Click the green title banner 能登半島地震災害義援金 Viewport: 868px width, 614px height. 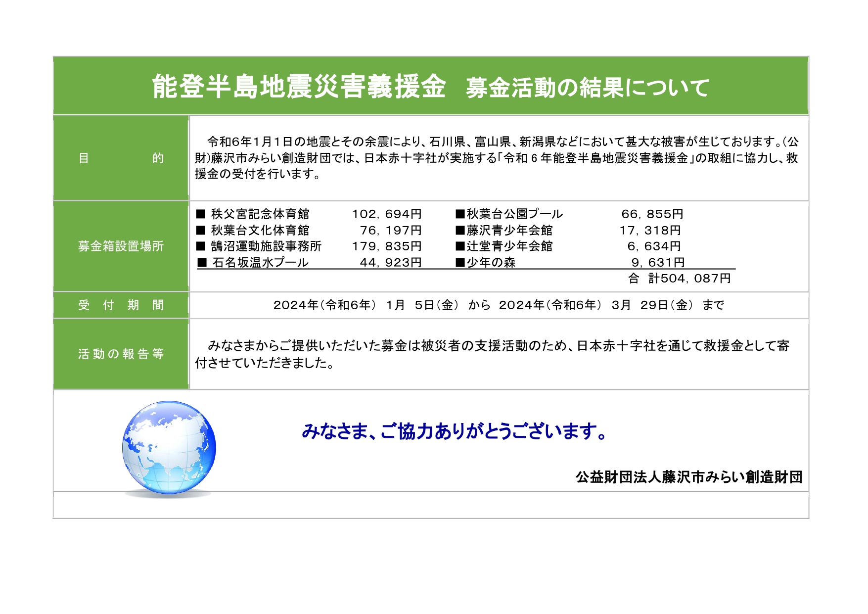coord(430,87)
